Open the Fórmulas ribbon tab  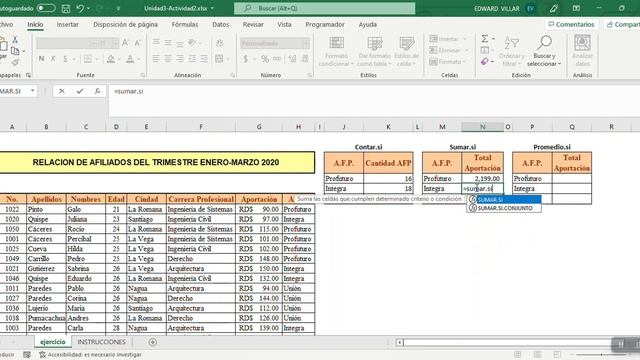[185, 24]
